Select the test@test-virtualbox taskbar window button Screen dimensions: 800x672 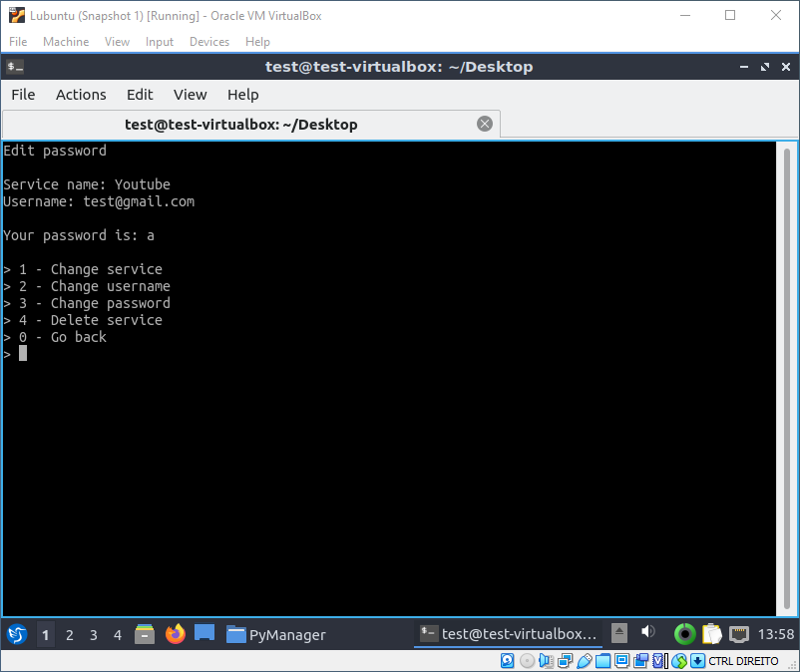508,634
